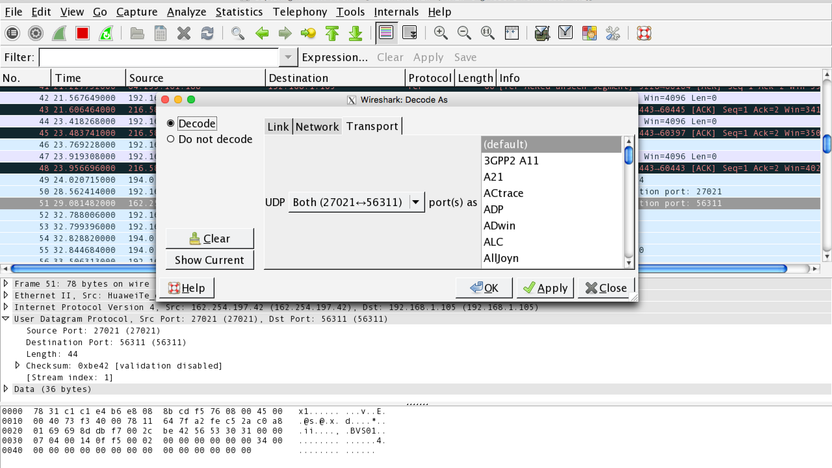Open capture options gear icon
Image resolution: width=832 pixels, height=468 pixels.
(36, 33)
